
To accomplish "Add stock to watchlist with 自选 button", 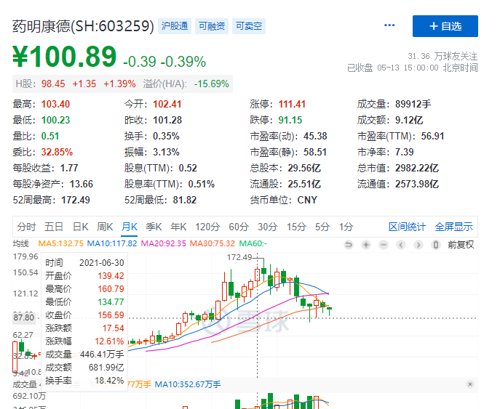I will coord(445,26).
